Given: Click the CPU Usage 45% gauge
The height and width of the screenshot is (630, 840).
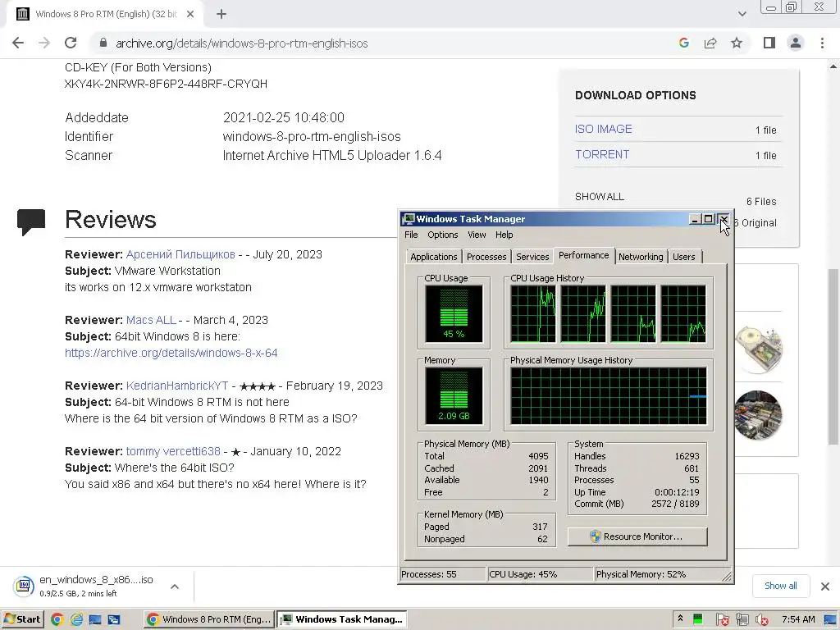Looking at the screenshot, I should [454, 313].
